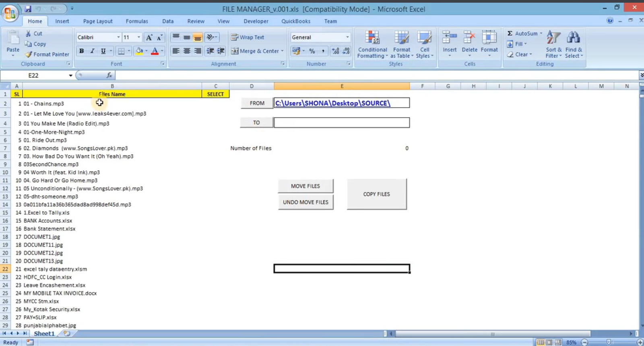Apply percent style formatting
The width and height of the screenshot is (644, 346).
(x=312, y=51)
